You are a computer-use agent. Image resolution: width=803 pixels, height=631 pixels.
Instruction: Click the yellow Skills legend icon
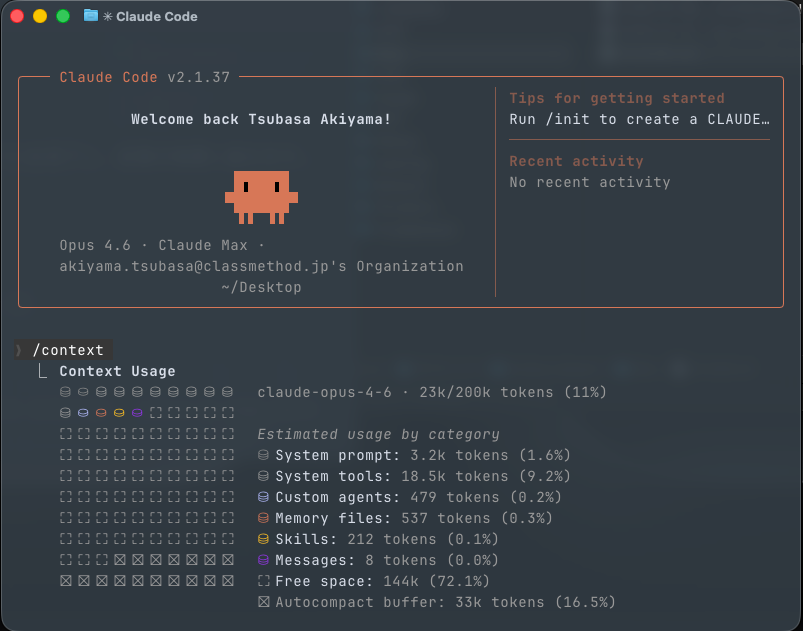coord(264,539)
